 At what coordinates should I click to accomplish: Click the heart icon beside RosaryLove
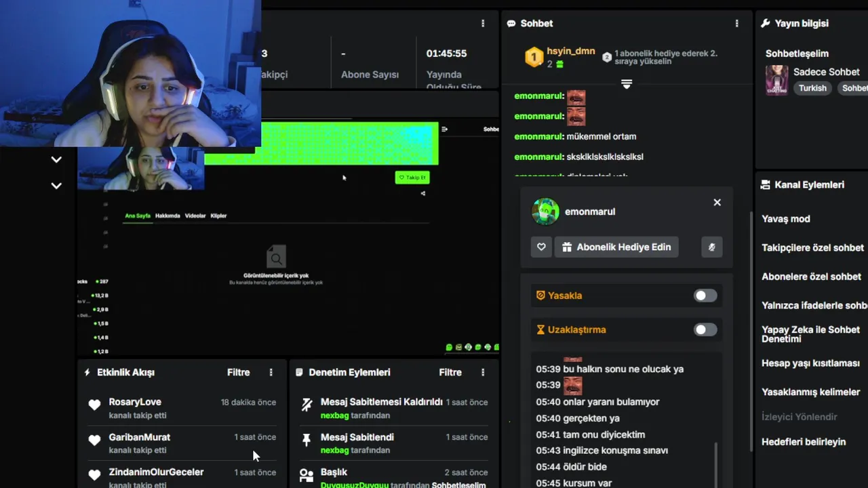click(x=94, y=405)
